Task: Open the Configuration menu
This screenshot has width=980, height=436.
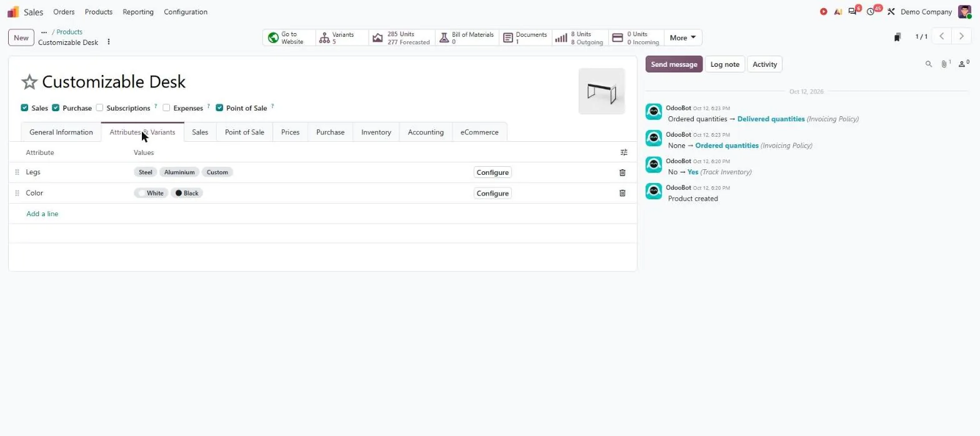Action: point(186,12)
